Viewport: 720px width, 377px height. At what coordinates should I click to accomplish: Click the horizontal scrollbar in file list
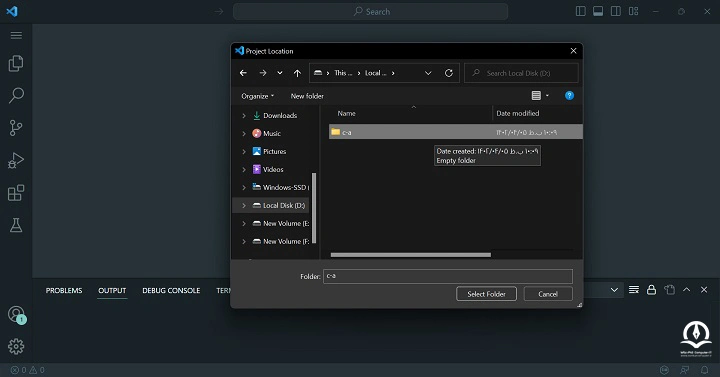[x=411, y=255]
